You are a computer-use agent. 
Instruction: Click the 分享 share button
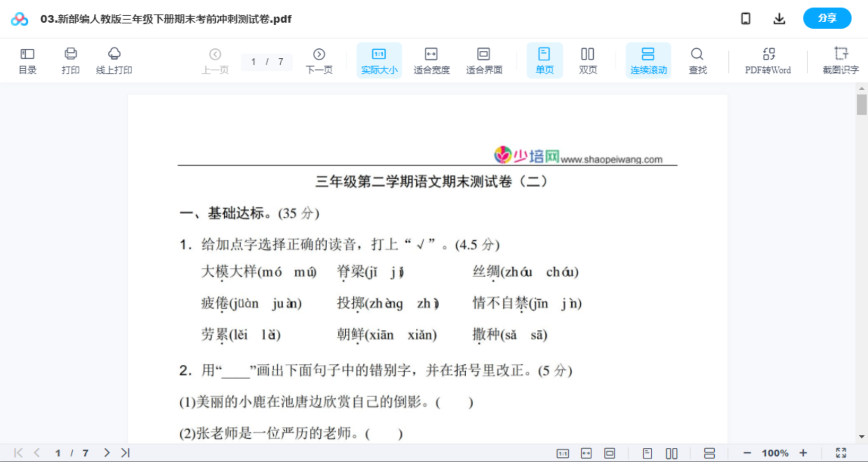827,18
